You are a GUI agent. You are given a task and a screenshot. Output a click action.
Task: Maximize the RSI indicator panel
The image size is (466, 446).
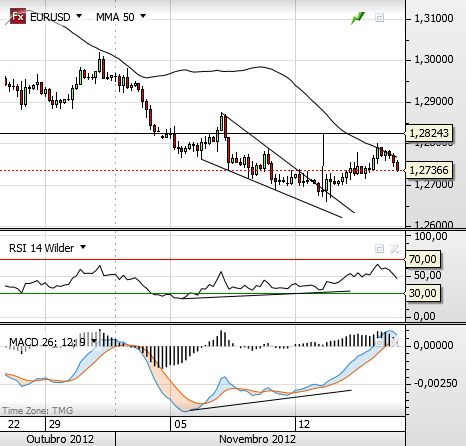coord(379,248)
